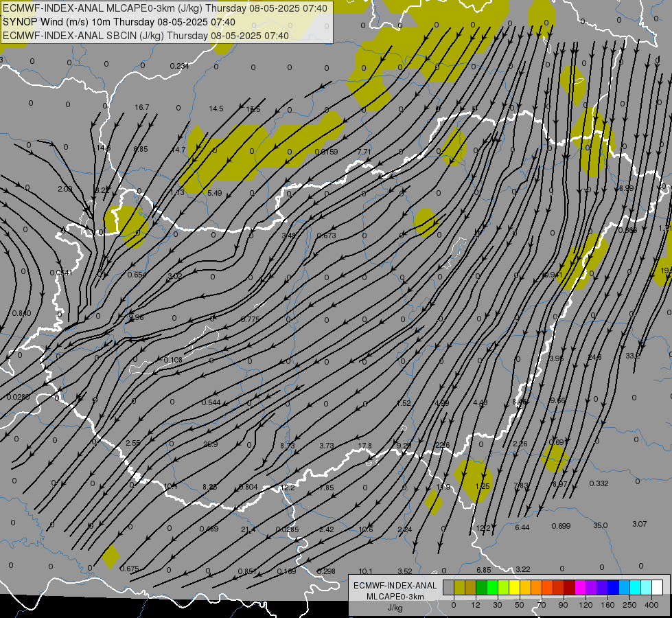Pick the dark red legend swatch
The height and width of the screenshot is (618, 672).
pyautogui.click(x=569, y=588)
